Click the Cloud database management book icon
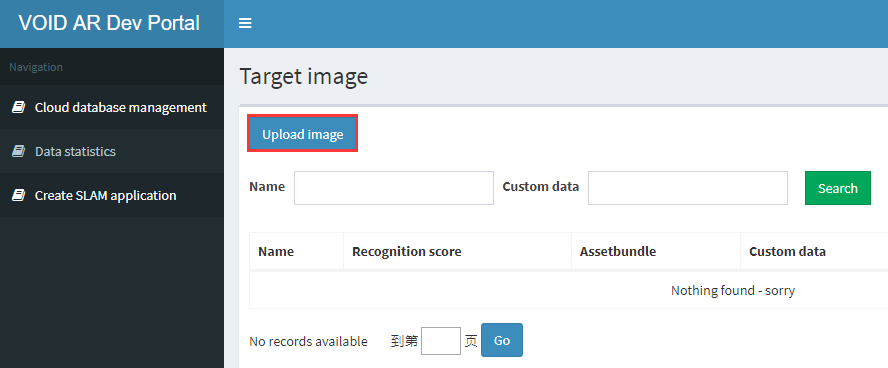This screenshot has width=888, height=368. coord(19,107)
